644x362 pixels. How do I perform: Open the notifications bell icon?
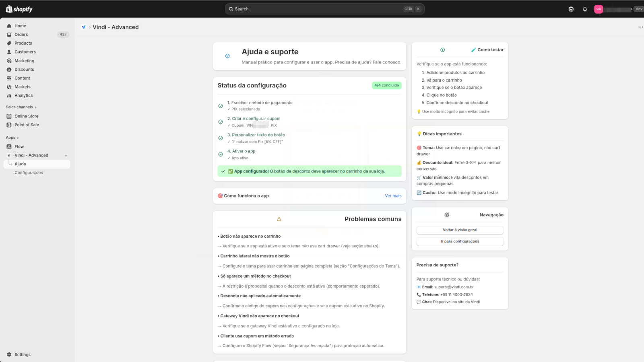585,9
